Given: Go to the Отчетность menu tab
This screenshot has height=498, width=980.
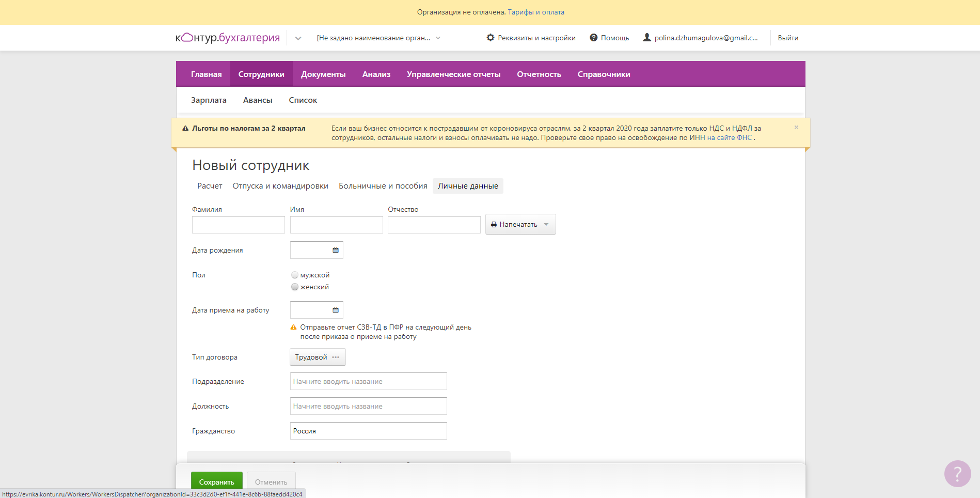Looking at the screenshot, I should [539, 74].
